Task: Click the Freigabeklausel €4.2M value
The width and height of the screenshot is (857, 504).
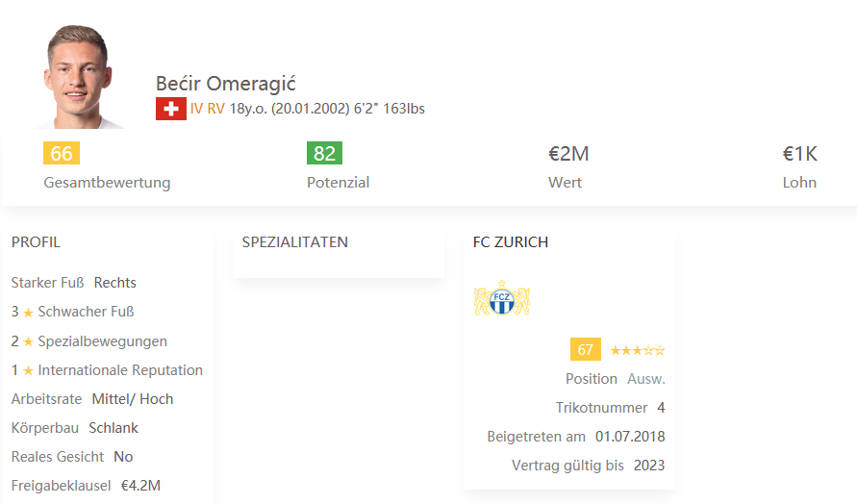Action: (141, 486)
